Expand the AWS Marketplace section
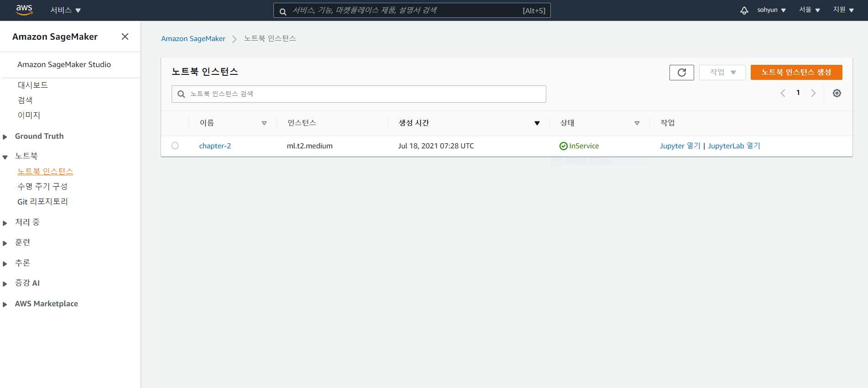Image resolution: width=868 pixels, height=388 pixels. [5, 304]
